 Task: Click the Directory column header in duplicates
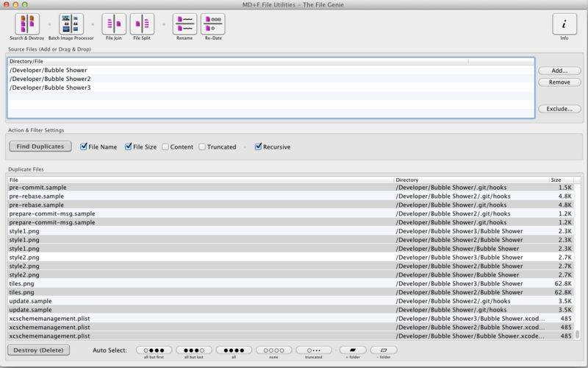[471, 180]
